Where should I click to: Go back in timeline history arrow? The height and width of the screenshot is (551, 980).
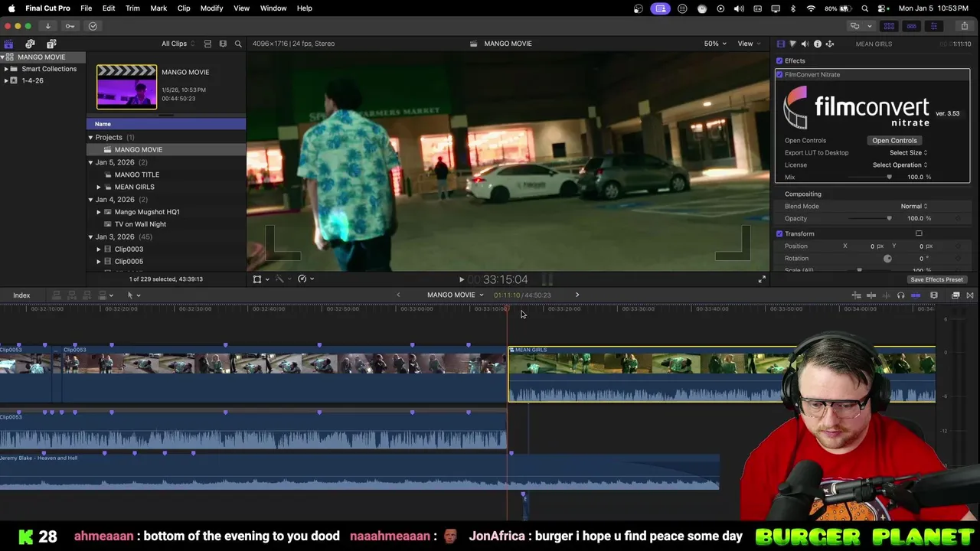398,295
